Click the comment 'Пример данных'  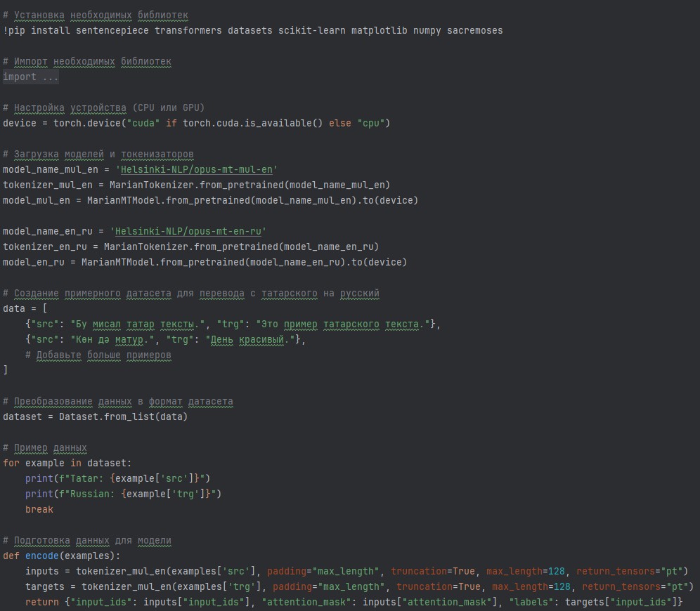click(45, 448)
